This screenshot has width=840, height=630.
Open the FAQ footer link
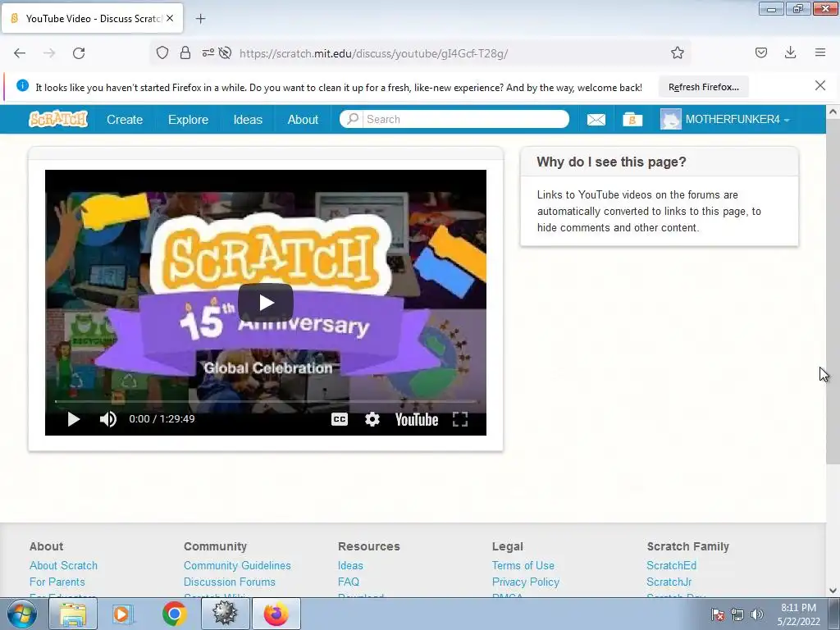pyautogui.click(x=348, y=582)
